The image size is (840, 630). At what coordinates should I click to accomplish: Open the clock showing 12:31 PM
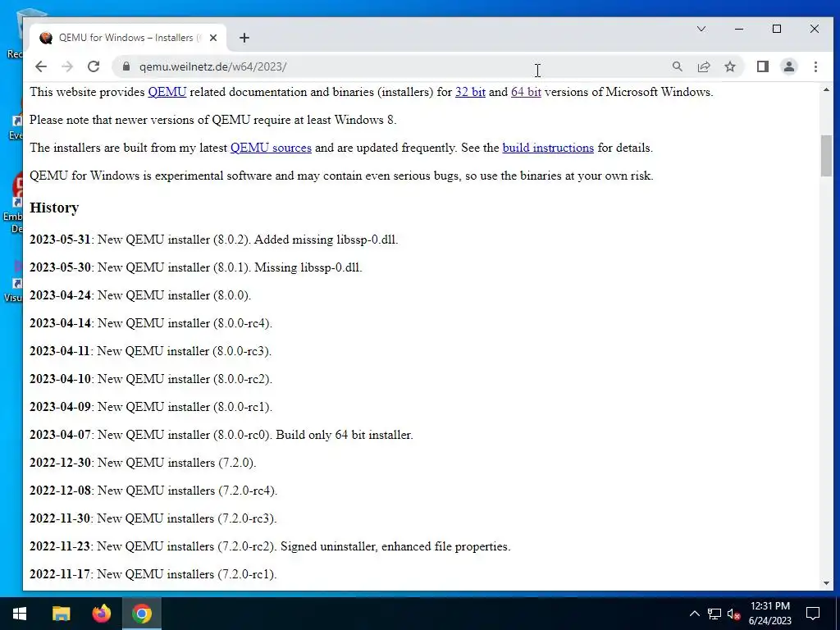point(769,614)
